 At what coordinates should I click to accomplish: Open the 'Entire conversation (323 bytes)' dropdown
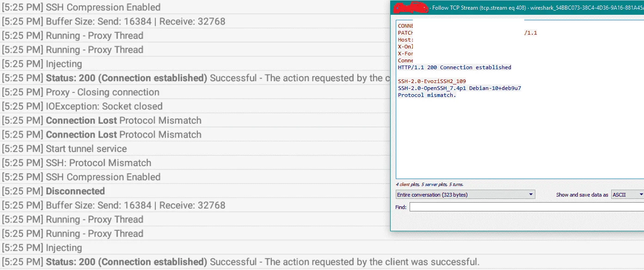coord(466,195)
